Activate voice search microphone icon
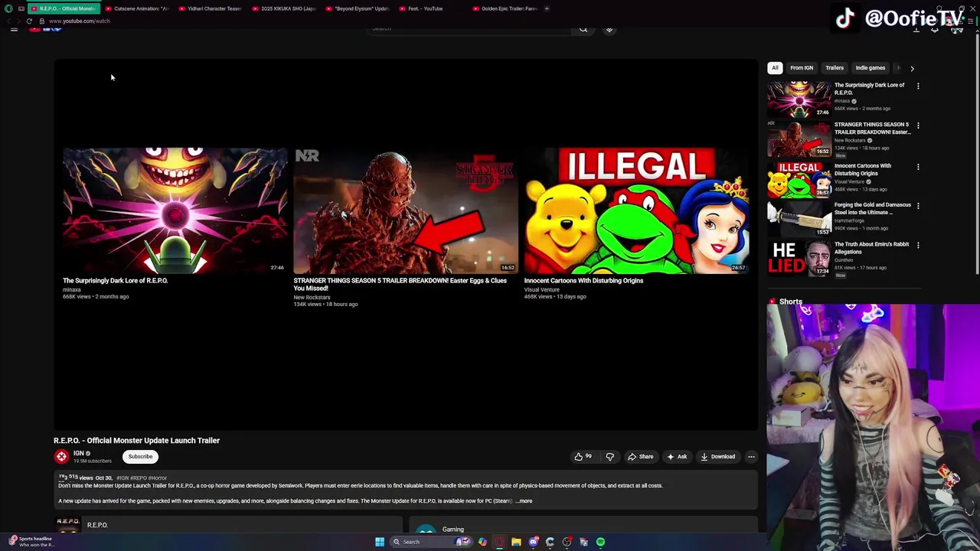 (609, 29)
